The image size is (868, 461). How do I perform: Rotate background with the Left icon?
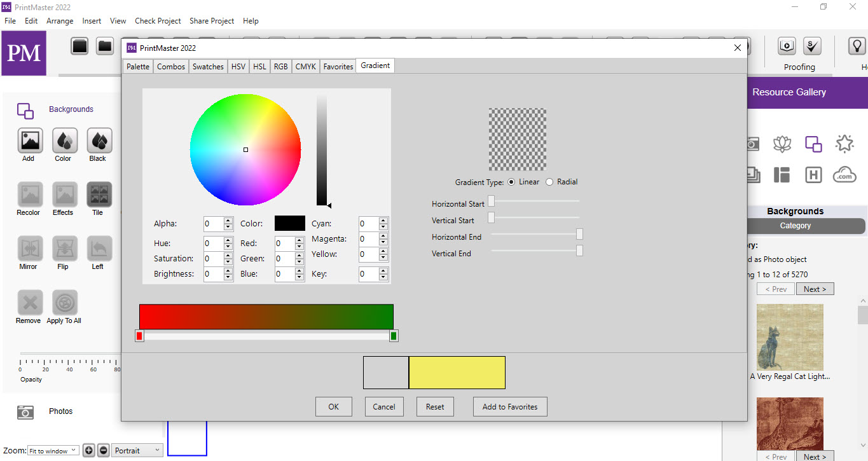pos(99,249)
